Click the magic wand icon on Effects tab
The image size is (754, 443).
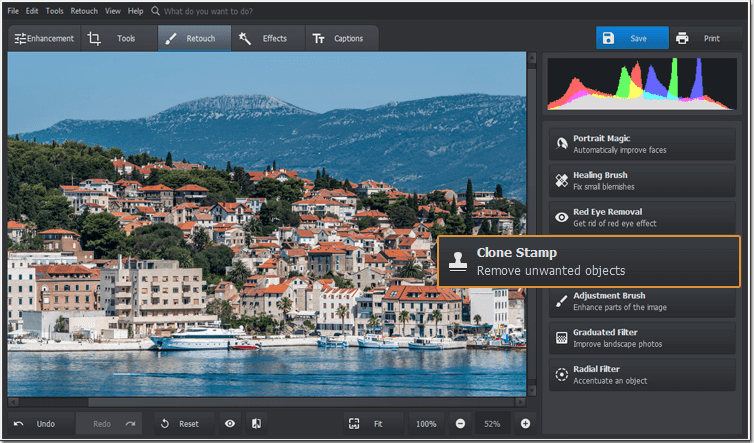(x=245, y=38)
